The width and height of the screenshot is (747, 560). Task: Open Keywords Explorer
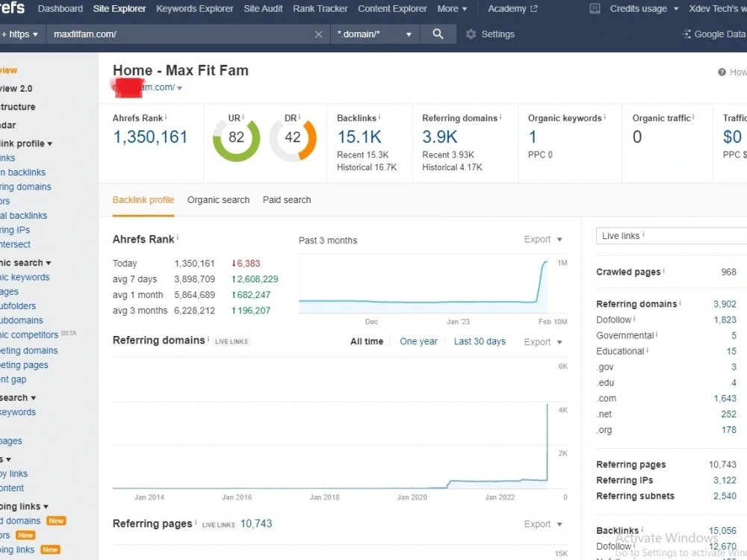194,8
